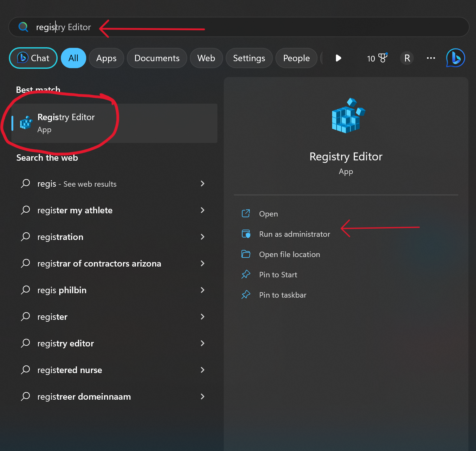The image size is (476, 451).
Task: Switch to the Web filter tab
Action: [206, 58]
